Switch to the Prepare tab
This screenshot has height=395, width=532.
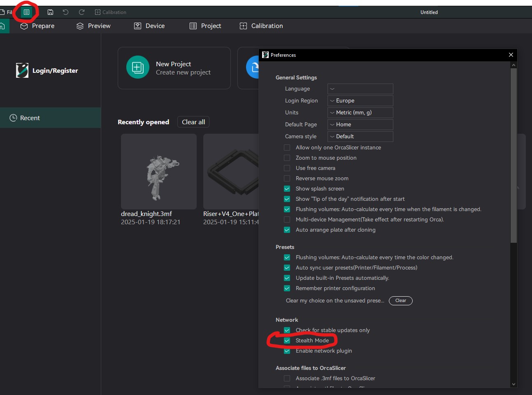(x=37, y=26)
